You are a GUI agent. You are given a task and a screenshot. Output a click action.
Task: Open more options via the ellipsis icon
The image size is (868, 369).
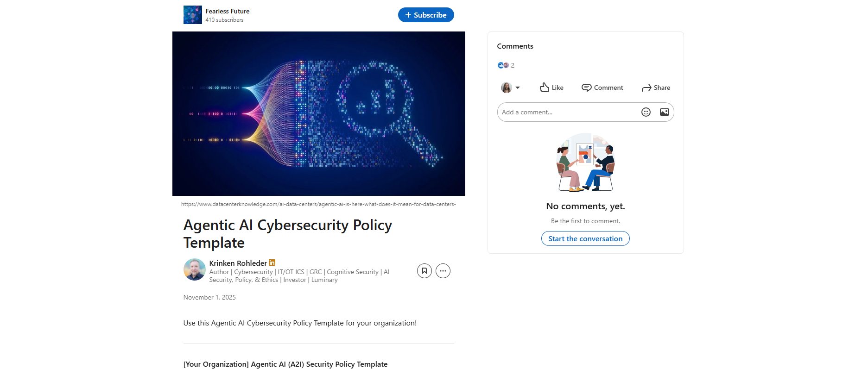(x=443, y=271)
